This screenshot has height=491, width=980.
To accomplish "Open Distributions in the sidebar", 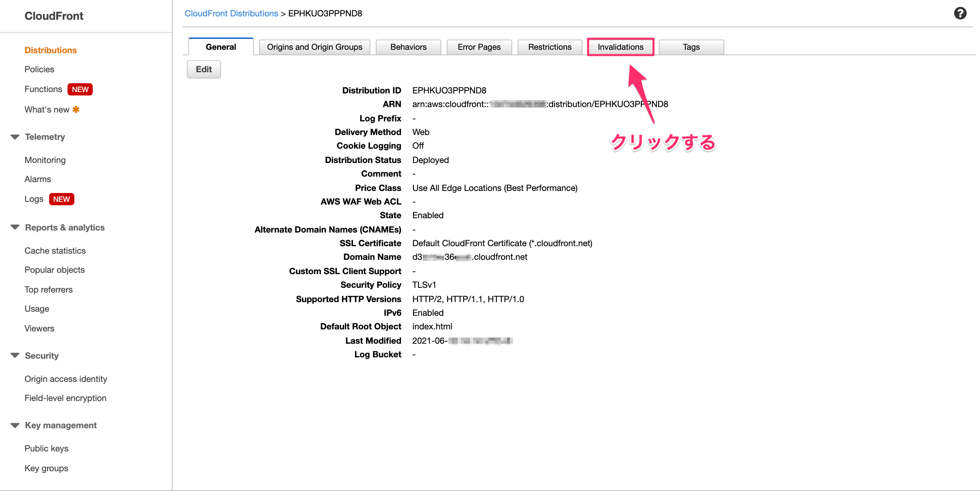I will point(50,50).
